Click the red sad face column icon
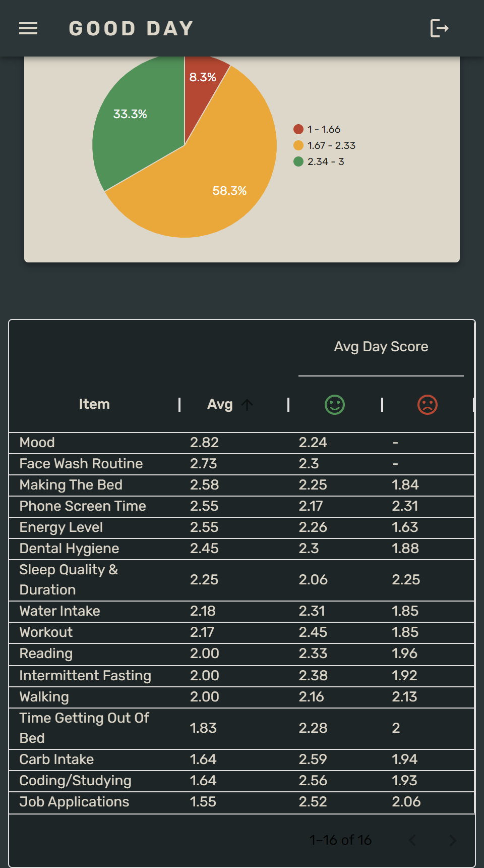This screenshot has width=484, height=868. point(427,405)
